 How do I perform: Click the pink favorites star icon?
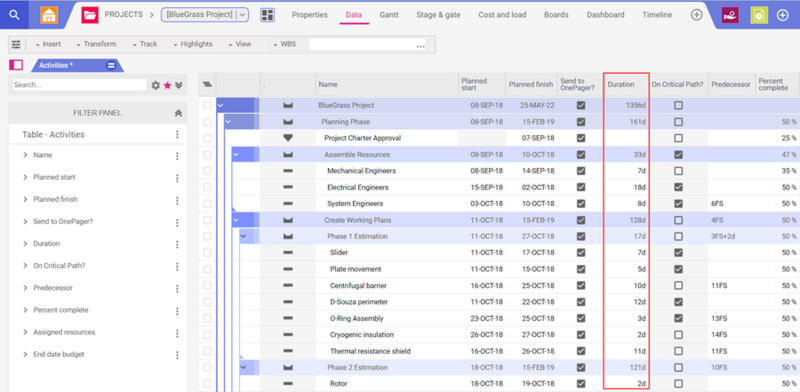(167, 85)
